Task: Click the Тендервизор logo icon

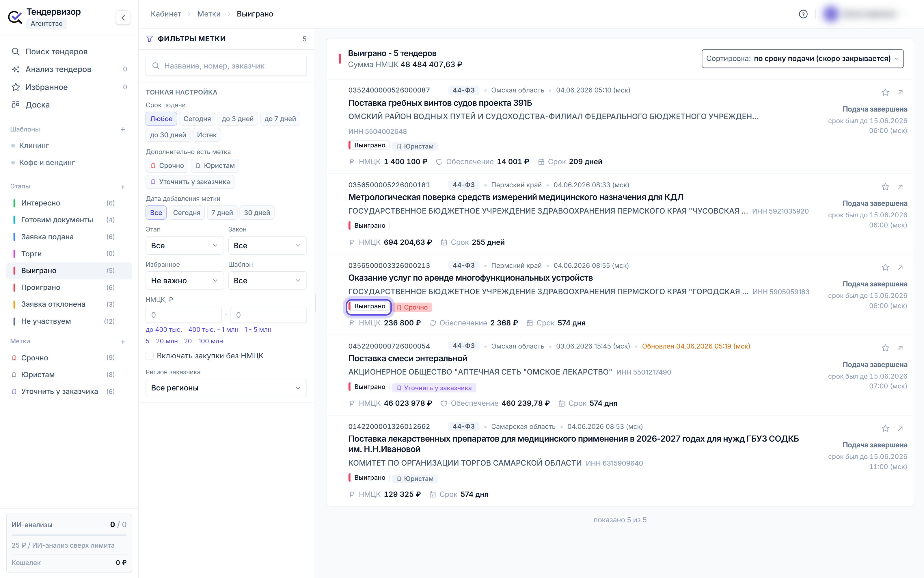Action: [15, 17]
